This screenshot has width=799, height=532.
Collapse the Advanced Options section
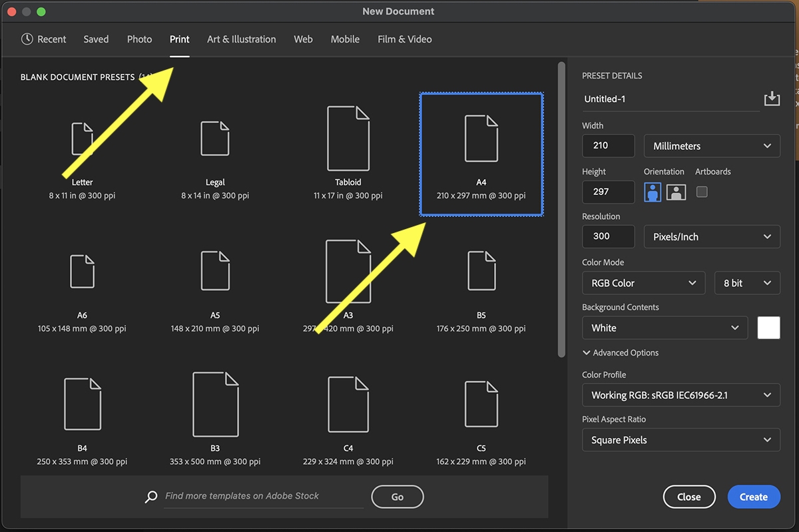pos(621,353)
